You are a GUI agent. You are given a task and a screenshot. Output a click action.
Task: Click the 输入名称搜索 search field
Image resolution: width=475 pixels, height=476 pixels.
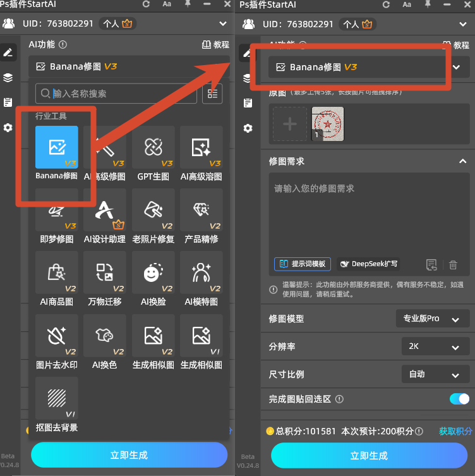[x=116, y=94]
